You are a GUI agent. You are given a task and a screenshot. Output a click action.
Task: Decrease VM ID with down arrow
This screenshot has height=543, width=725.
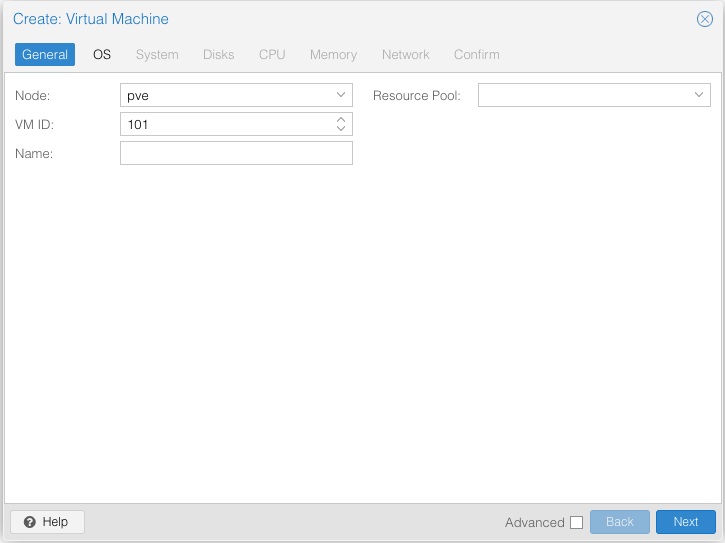[341, 128]
